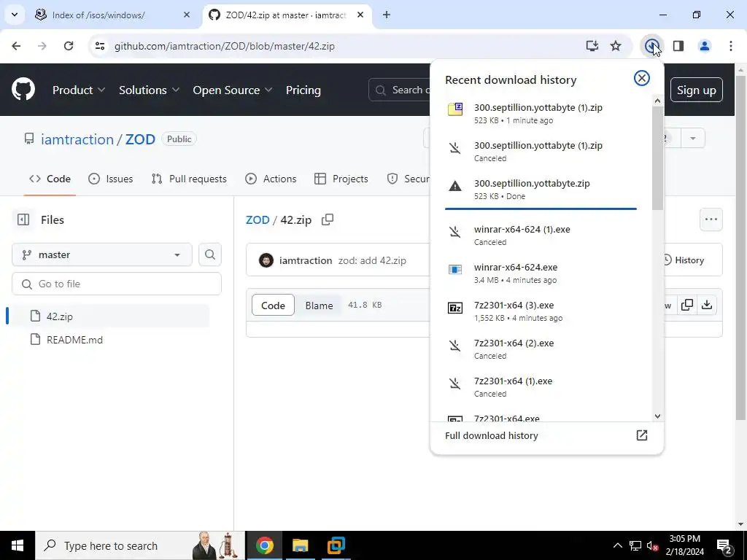
Task: Open full download history external link icon
Action: (x=641, y=435)
